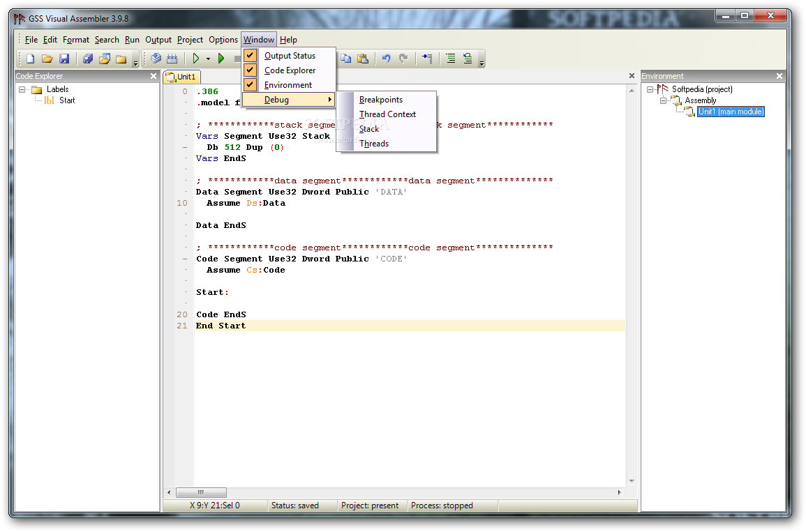Close the Unit1 editor tab area

point(632,76)
